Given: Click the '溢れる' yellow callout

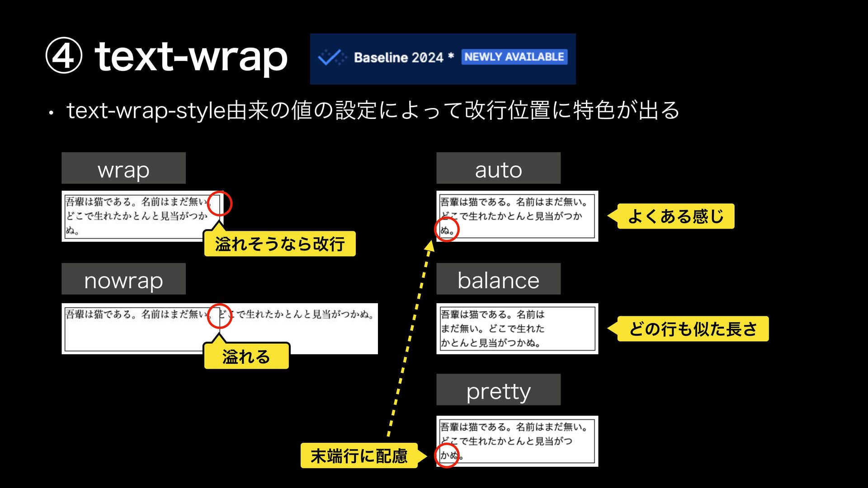Looking at the screenshot, I should pos(246,356).
